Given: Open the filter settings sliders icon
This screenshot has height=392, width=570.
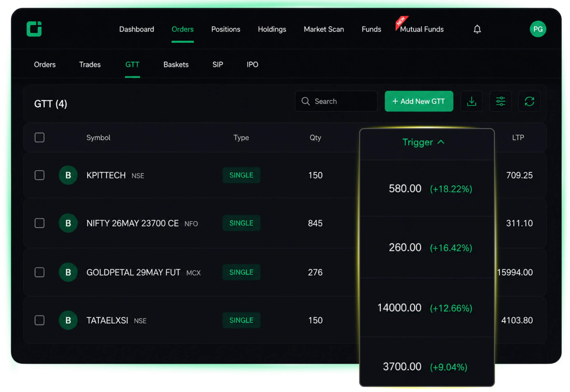Looking at the screenshot, I should coord(500,101).
